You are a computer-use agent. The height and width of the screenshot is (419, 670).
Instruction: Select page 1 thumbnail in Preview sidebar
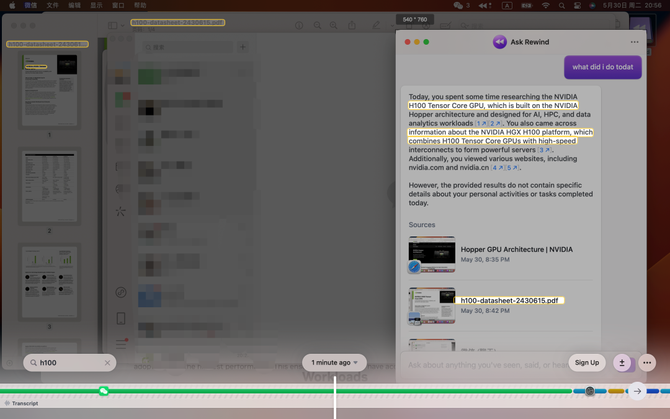click(50, 90)
